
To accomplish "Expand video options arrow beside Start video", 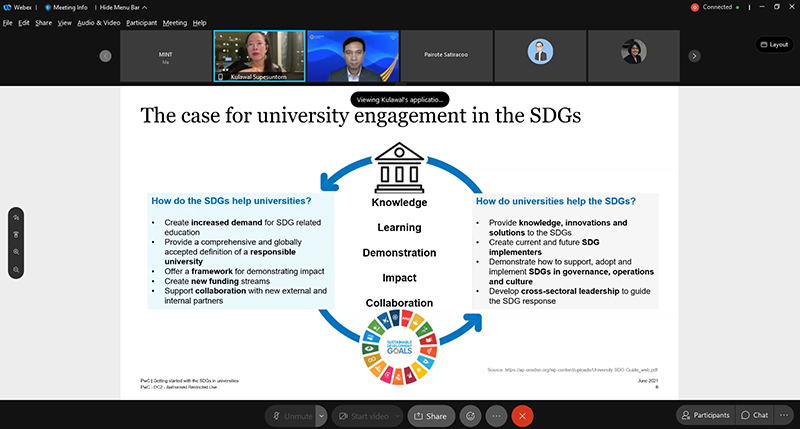I will click(x=399, y=415).
